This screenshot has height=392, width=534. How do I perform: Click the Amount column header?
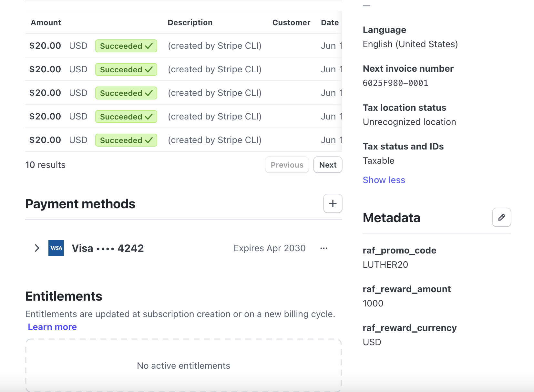46,23
